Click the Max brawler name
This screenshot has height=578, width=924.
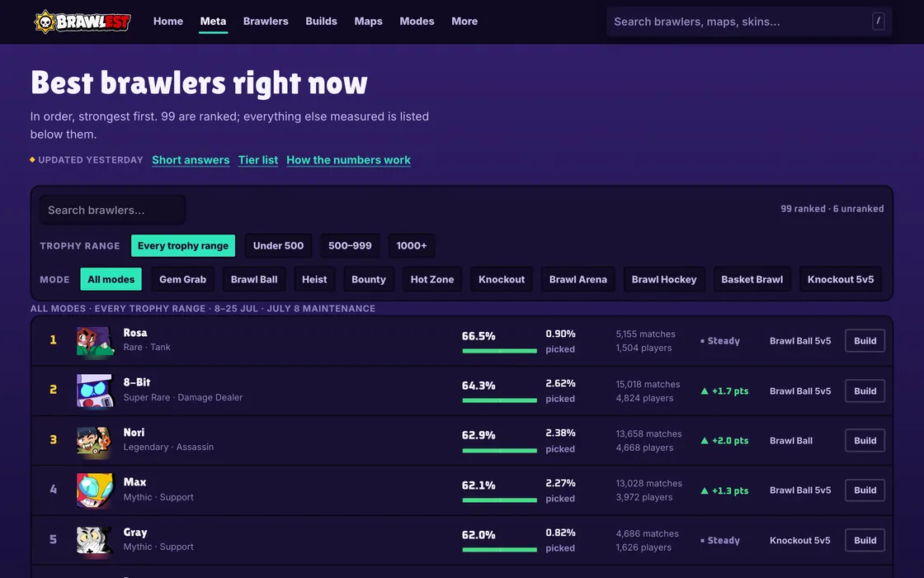pos(135,482)
